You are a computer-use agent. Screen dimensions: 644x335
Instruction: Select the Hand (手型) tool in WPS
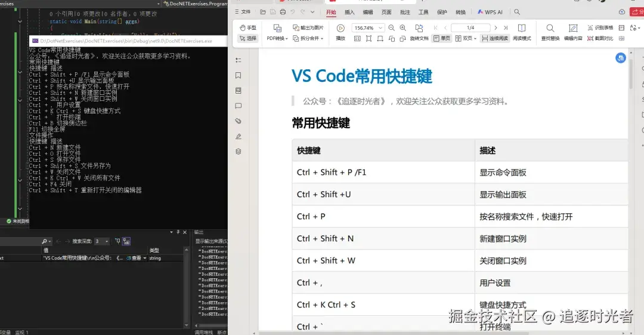click(248, 27)
